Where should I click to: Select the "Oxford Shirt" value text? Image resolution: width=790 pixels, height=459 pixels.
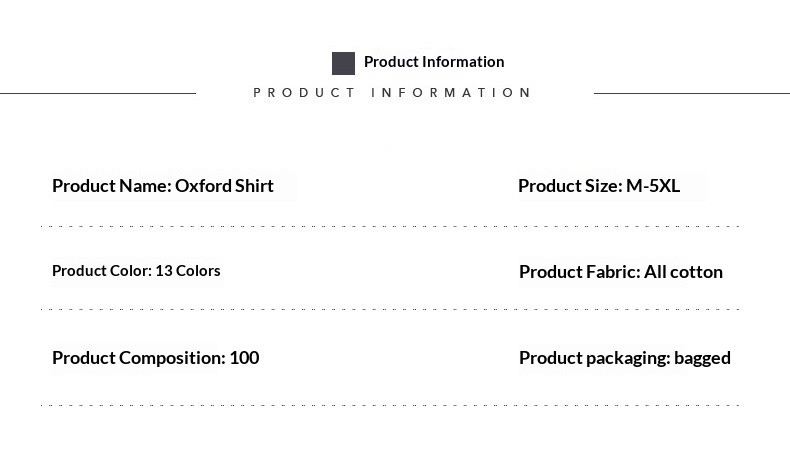pyautogui.click(x=224, y=186)
